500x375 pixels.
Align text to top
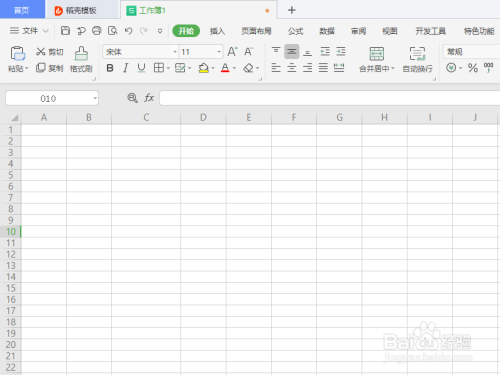click(x=276, y=51)
